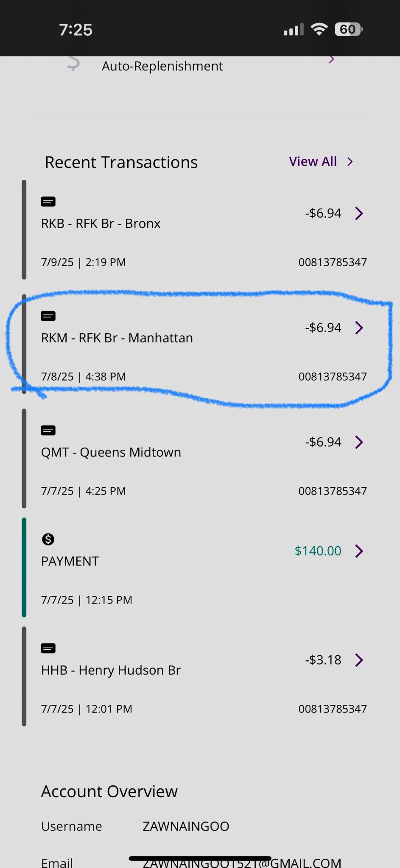The image size is (400, 868).
Task: Tap card icon on Henry Hudson Br transaction
Action: (48, 648)
